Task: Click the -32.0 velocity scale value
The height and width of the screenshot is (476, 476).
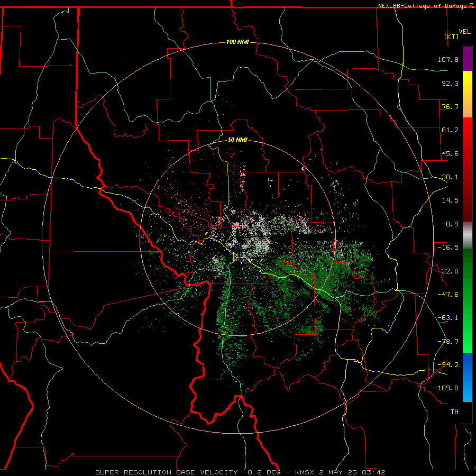Action: pyautogui.click(x=448, y=271)
